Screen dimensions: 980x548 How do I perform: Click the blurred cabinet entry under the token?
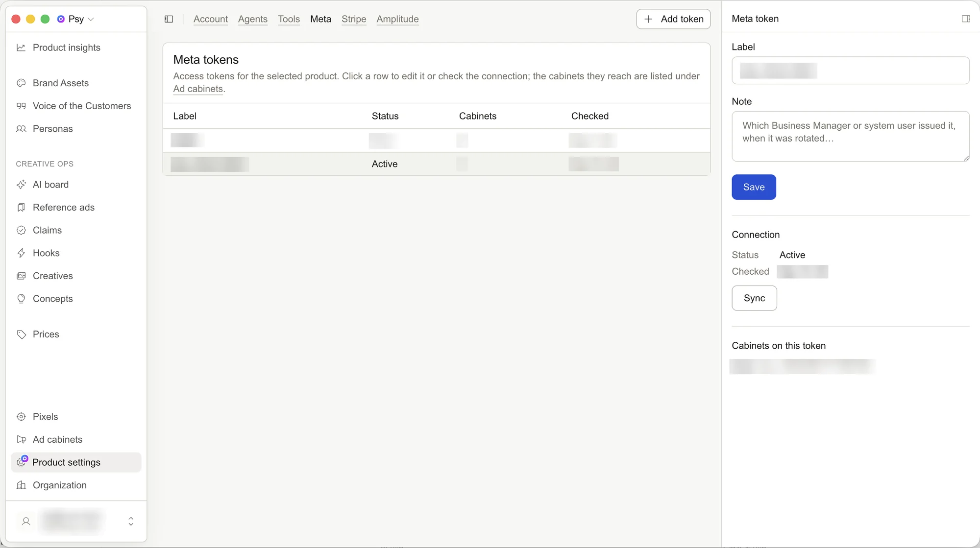click(802, 366)
